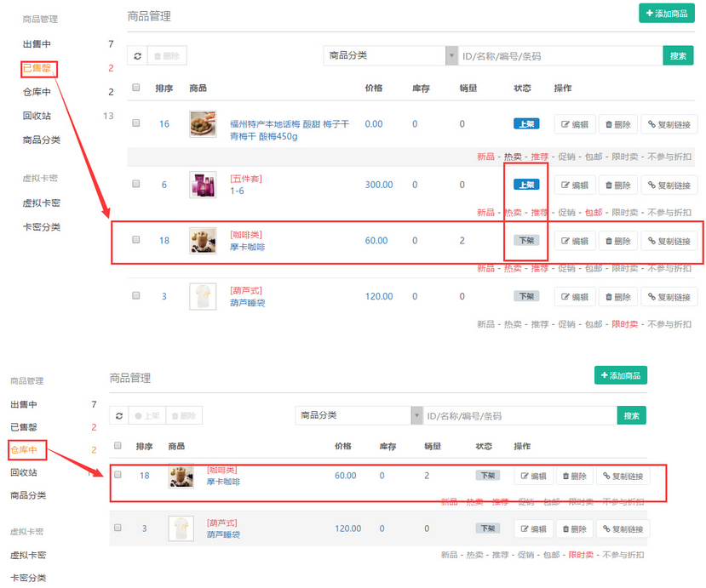
Task: Copy link for the 五件套 product
Action: pyautogui.click(x=669, y=185)
